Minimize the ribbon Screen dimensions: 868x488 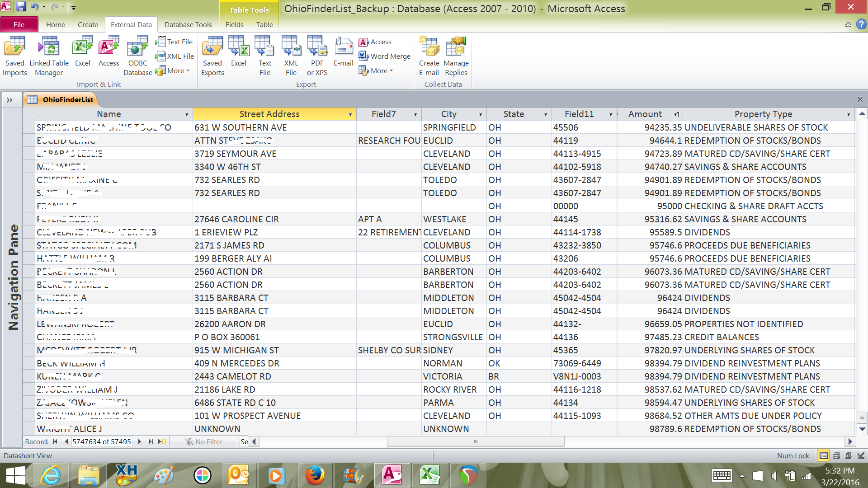[x=848, y=25]
